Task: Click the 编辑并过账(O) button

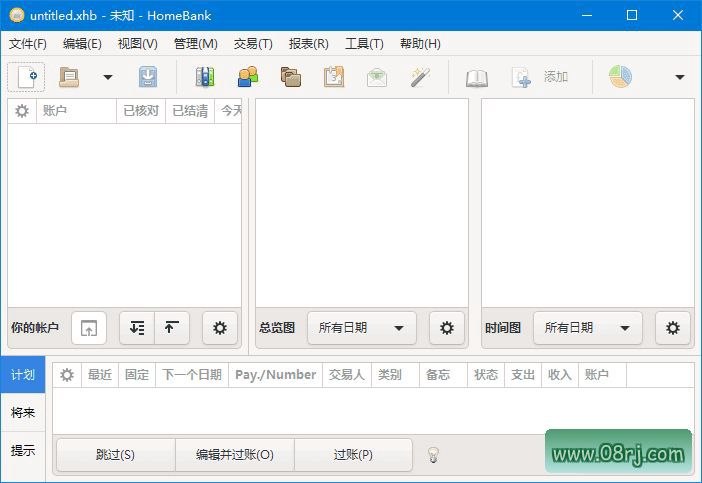Action: click(x=235, y=455)
